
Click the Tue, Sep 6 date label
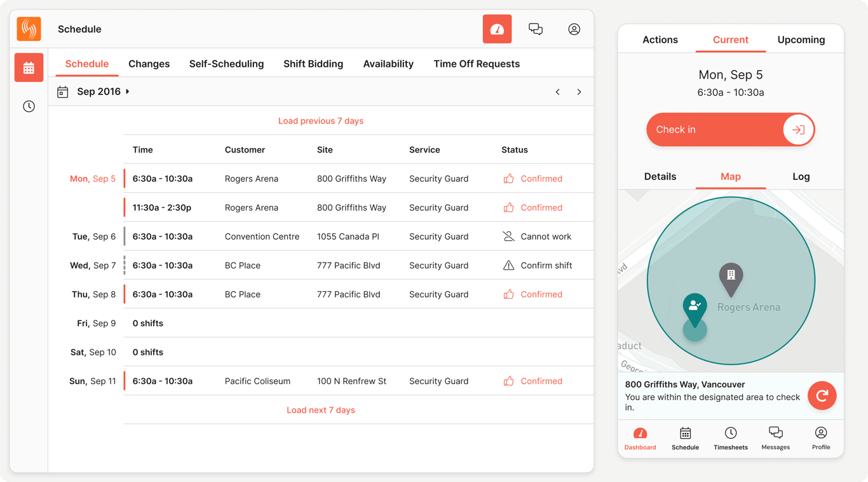click(x=94, y=237)
